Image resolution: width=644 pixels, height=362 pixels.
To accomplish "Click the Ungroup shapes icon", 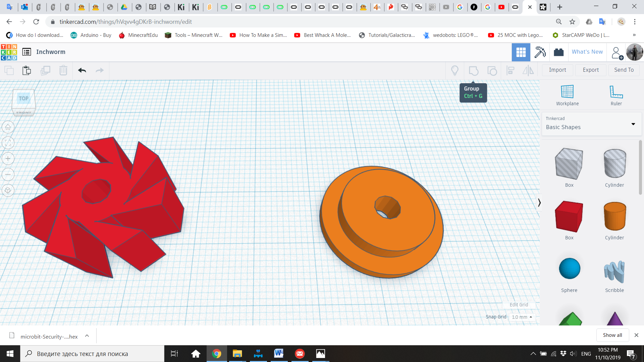I will point(492,70).
